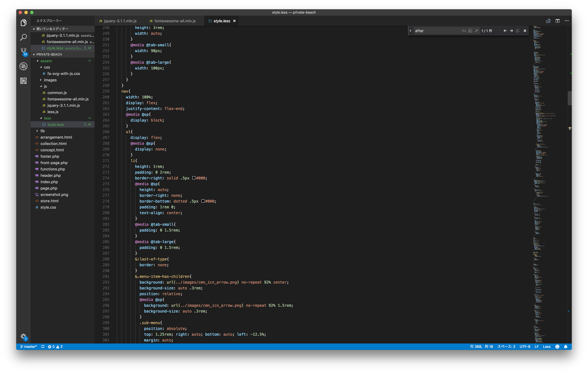Screen dimensions: 588x373
Task: Open Source Control view with badge 11
Action: point(23,52)
